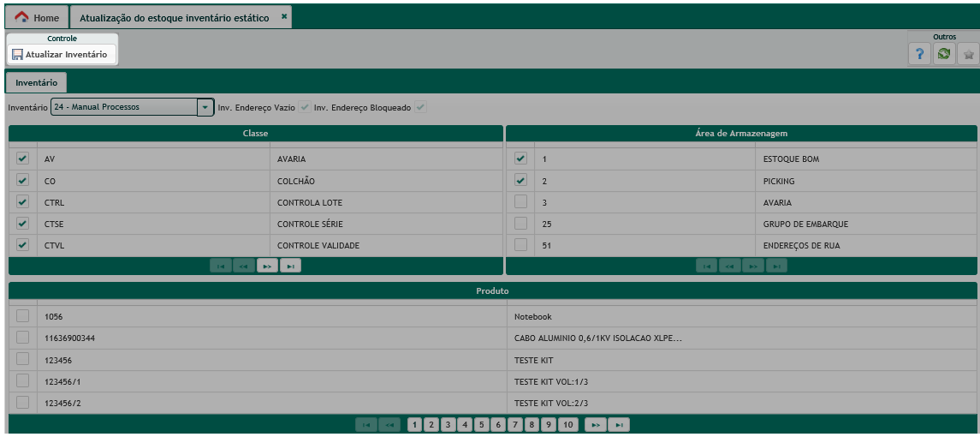Toggle Inv. Endereço Bloqueado checkbox
This screenshot has width=980, height=437.
pyautogui.click(x=420, y=107)
